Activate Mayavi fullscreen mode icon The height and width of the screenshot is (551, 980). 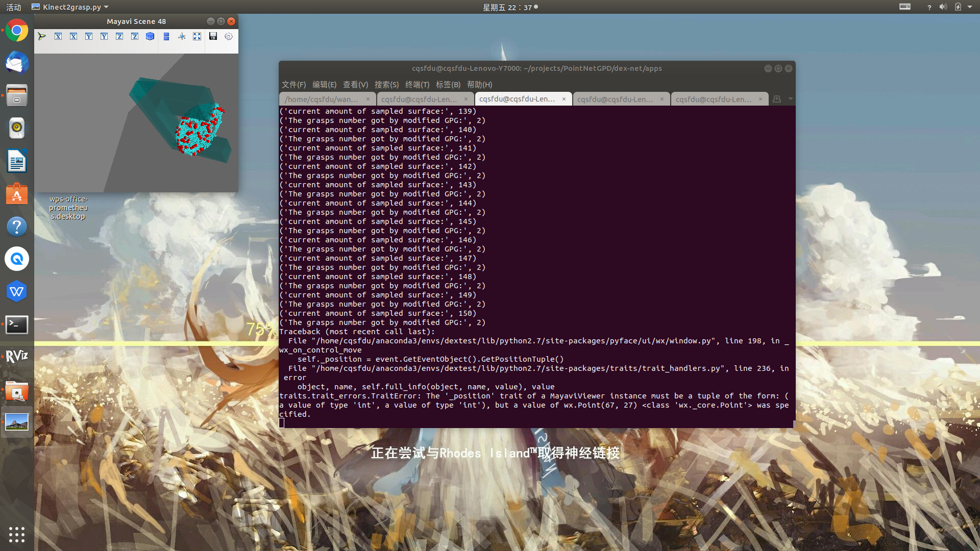pyautogui.click(x=197, y=36)
